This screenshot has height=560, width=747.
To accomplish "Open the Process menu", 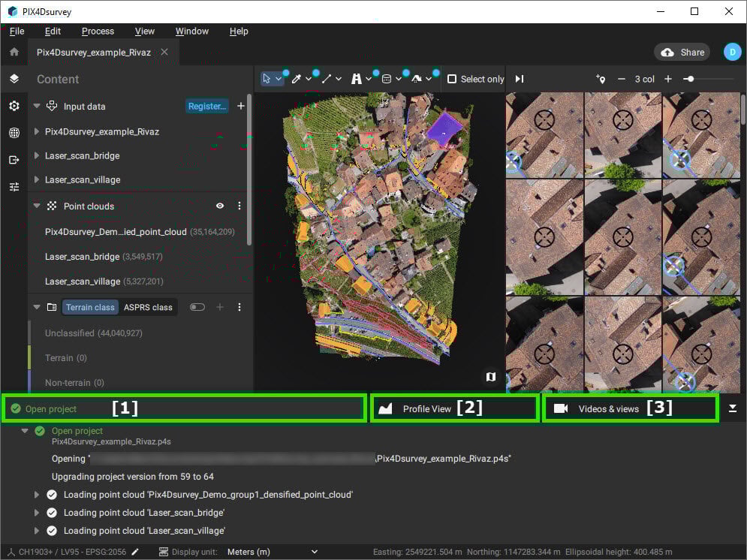I will 98,31.
